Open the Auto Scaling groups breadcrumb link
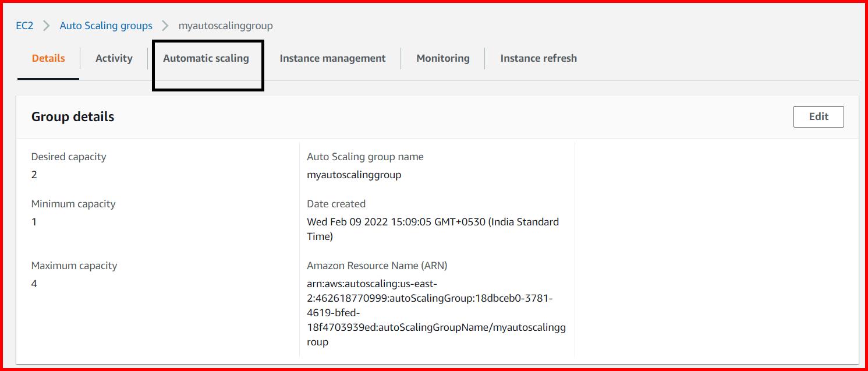Image resolution: width=868 pixels, height=371 pixels. (x=105, y=25)
